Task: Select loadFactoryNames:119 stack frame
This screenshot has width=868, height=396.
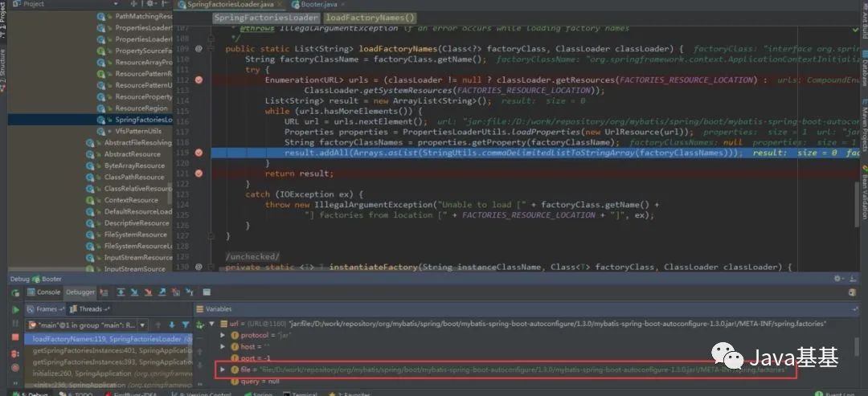Action: (108, 339)
